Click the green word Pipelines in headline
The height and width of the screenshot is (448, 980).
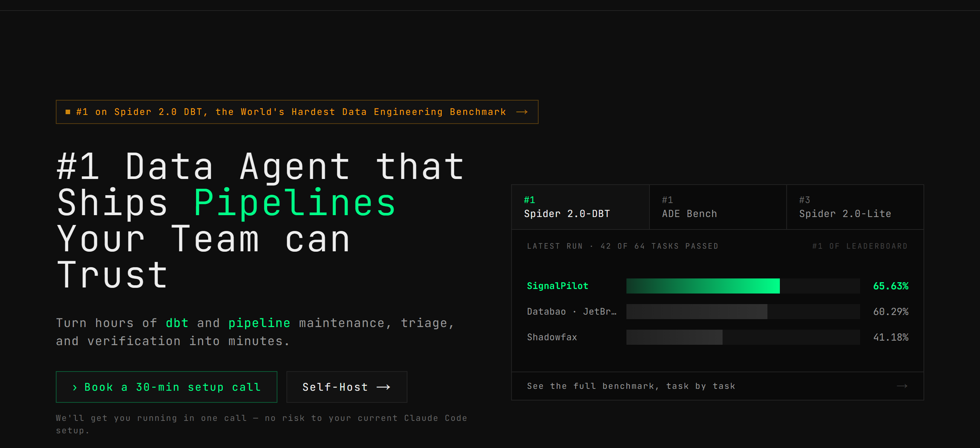(x=295, y=203)
